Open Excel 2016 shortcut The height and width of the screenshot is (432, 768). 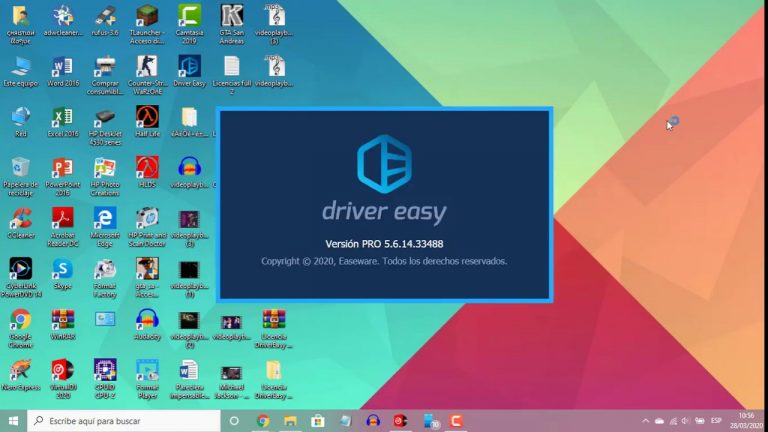pos(63,122)
